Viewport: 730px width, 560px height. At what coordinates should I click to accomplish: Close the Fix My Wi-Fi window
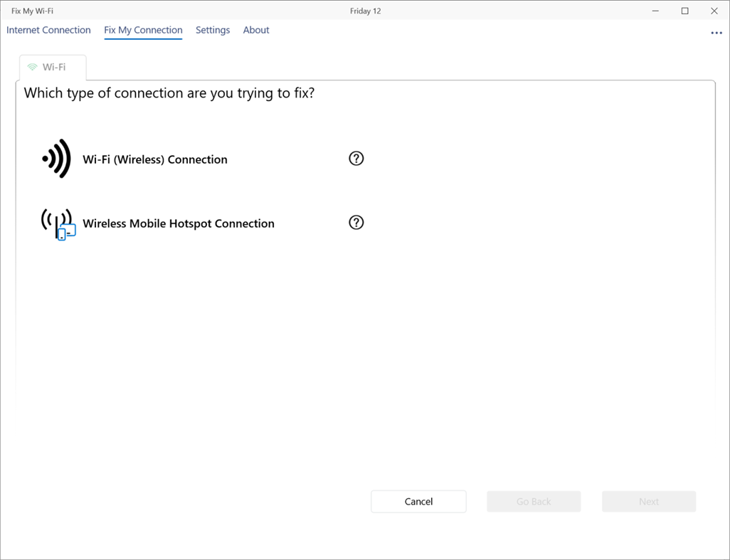pyautogui.click(x=714, y=11)
